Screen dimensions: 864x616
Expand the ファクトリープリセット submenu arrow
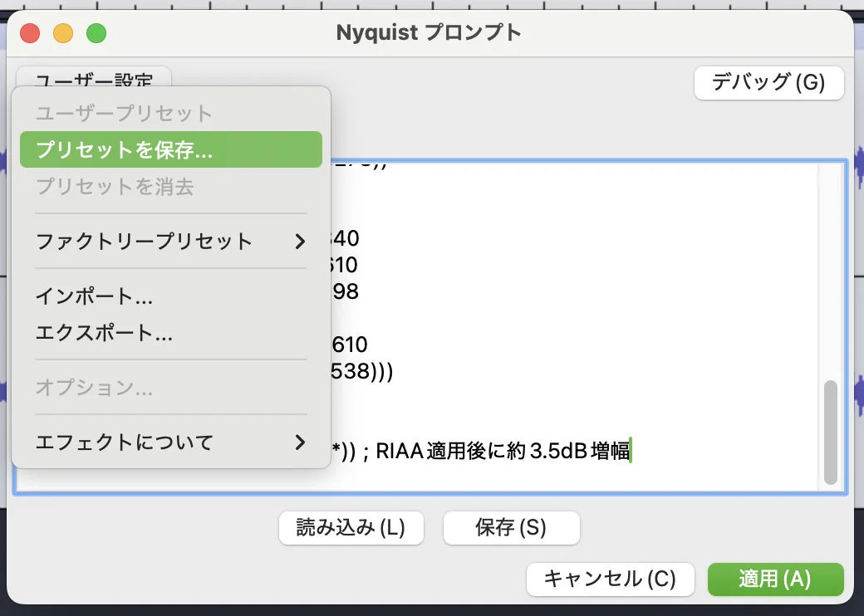300,242
